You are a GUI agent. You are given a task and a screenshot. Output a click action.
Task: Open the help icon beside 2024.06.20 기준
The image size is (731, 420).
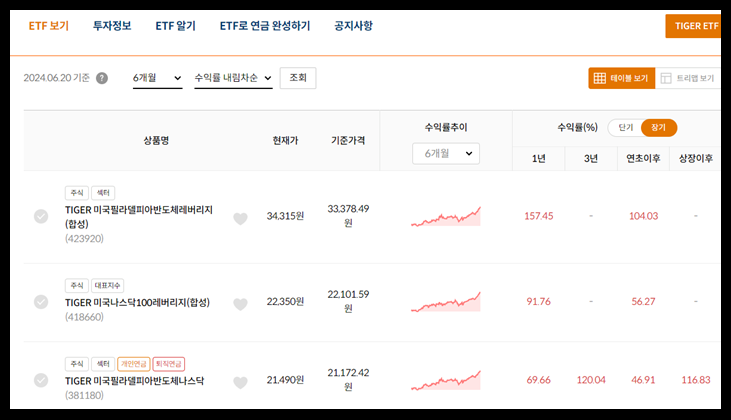pos(102,78)
